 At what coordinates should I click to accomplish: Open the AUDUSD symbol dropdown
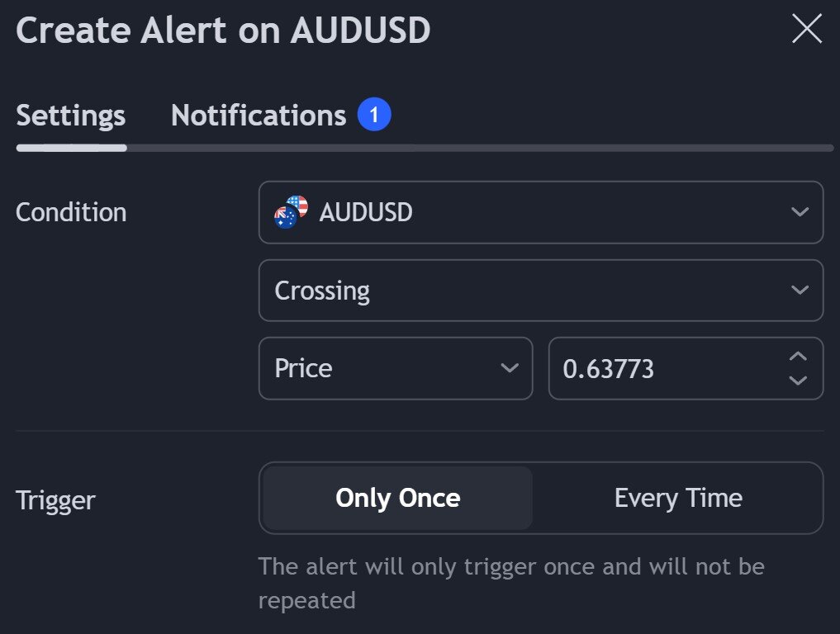coord(541,212)
